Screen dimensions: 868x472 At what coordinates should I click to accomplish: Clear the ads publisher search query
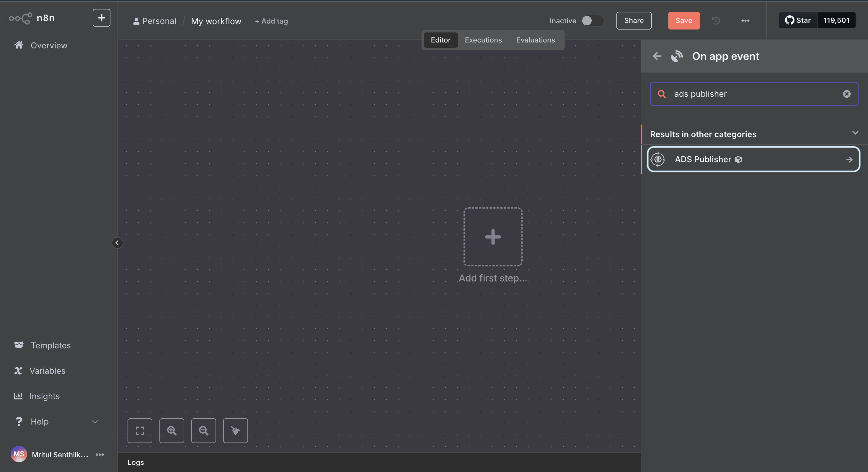click(847, 94)
